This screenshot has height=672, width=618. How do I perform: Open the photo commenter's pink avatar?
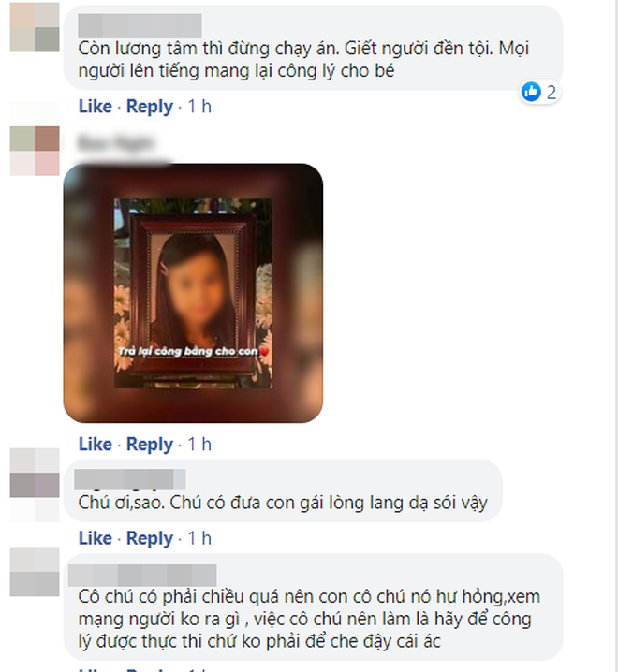35,151
